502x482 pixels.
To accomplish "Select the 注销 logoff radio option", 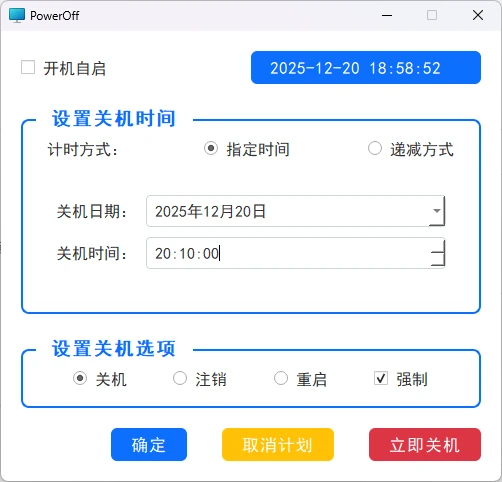I will click(180, 378).
